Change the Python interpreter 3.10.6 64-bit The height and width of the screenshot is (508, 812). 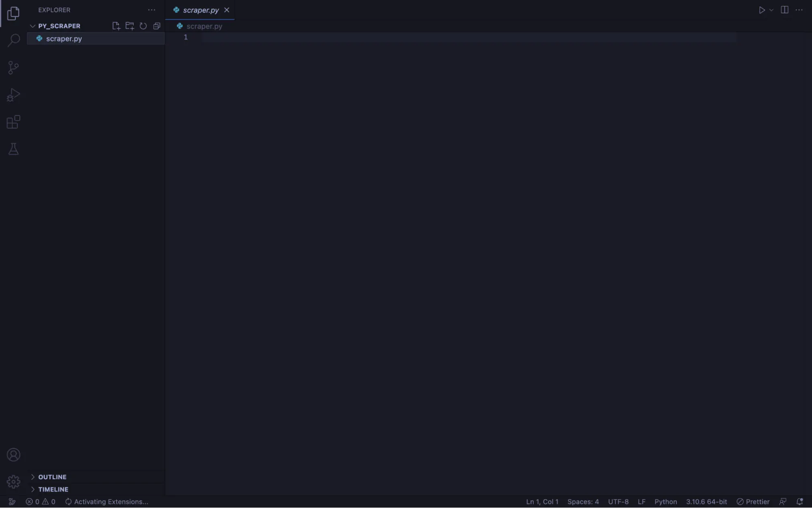click(x=706, y=501)
